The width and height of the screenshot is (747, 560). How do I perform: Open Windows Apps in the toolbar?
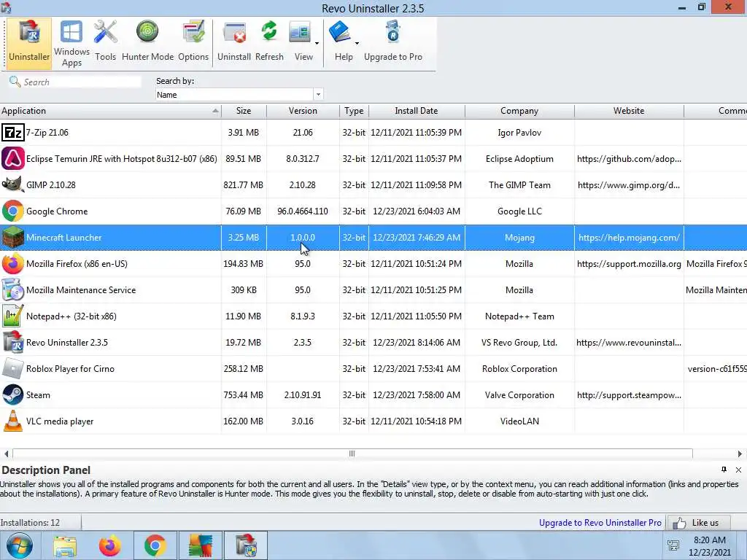[x=71, y=43]
